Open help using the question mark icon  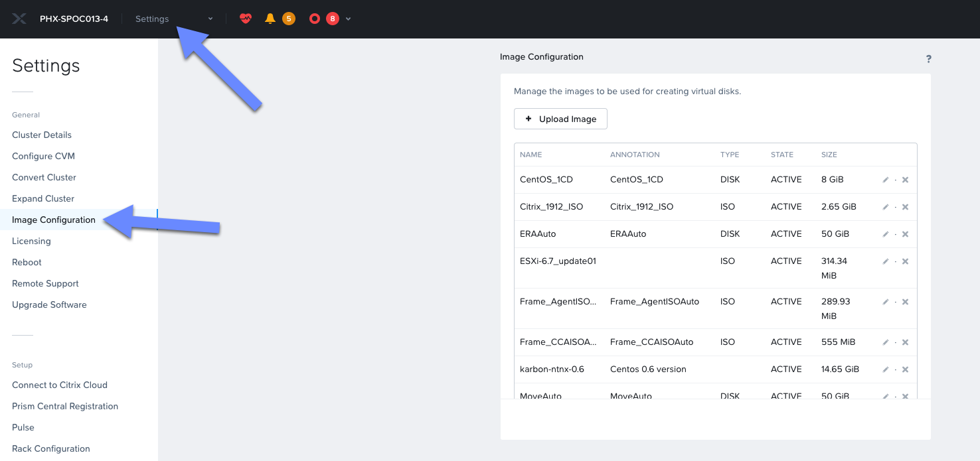(x=928, y=58)
